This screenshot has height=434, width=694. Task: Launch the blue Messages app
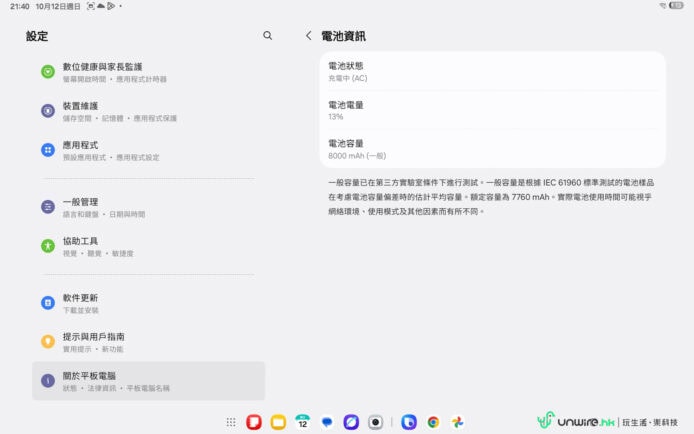click(327, 423)
